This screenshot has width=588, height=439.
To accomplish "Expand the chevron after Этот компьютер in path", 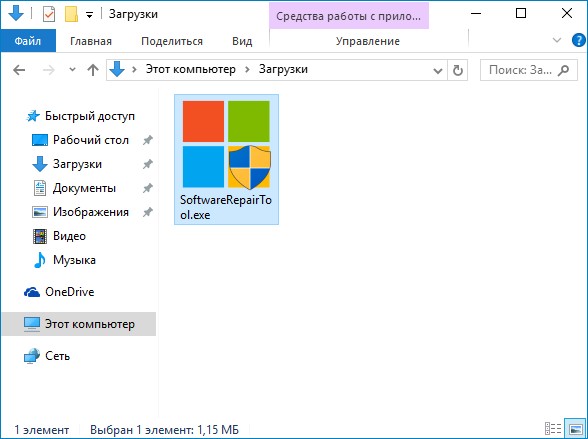I will 247,70.
